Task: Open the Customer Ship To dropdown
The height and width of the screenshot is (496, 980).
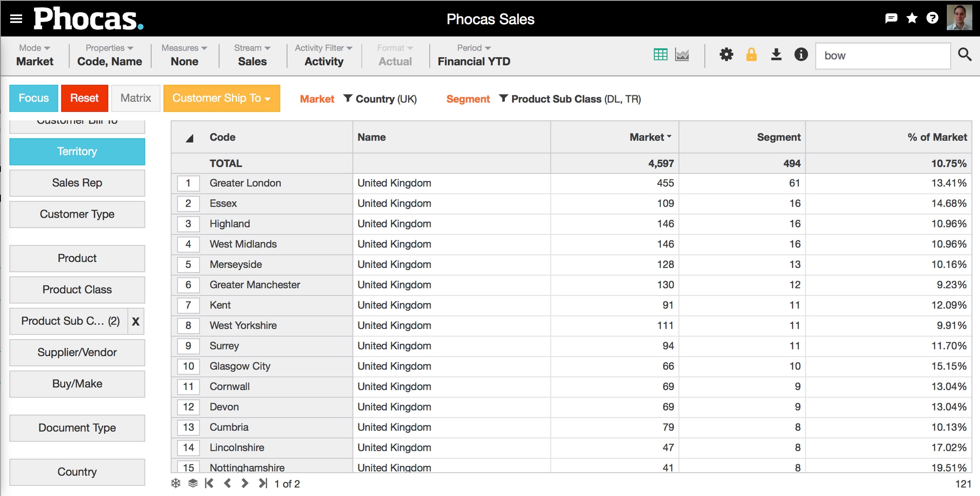Action: 221,98
